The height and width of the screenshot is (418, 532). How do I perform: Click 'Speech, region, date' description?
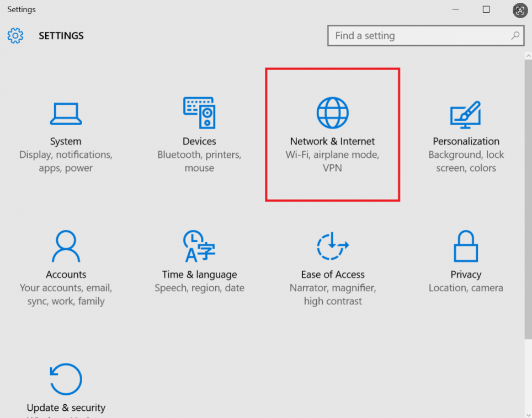(x=199, y=288)
